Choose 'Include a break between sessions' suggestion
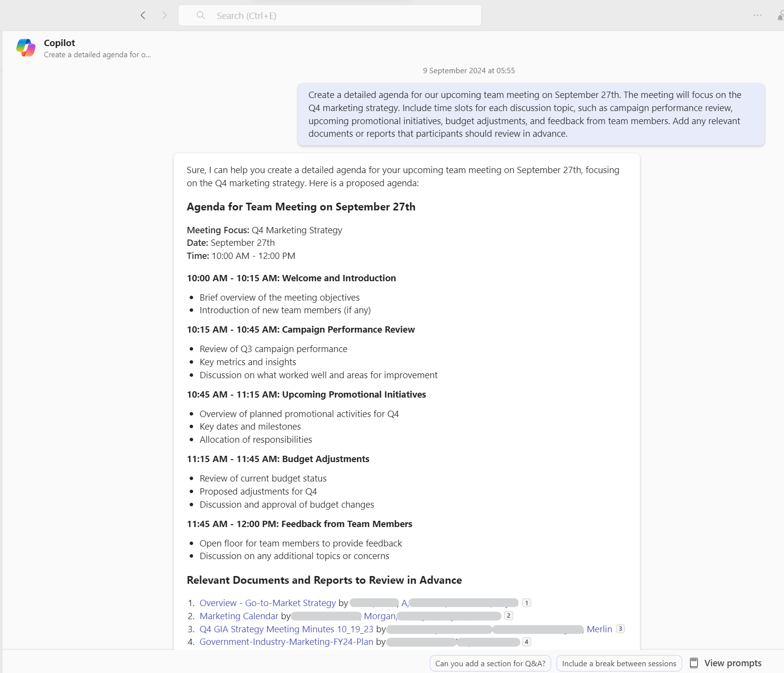 point(619,663)
